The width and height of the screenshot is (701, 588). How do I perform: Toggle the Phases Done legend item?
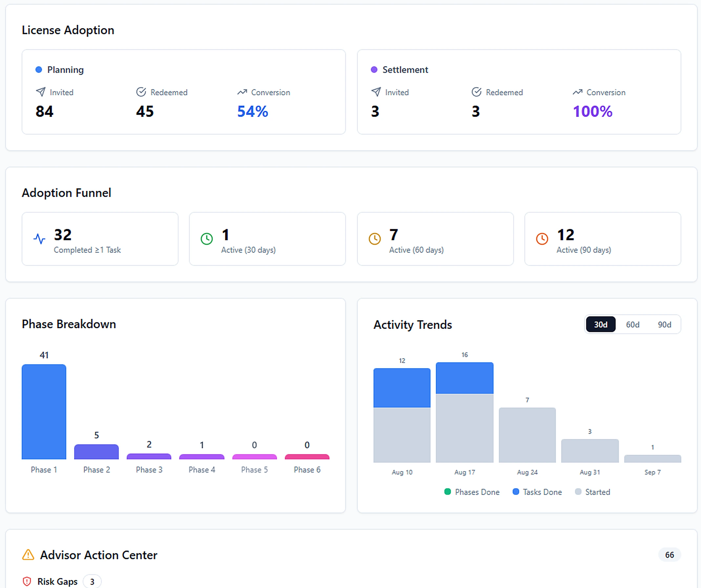pyautogui.click(x=472, y=492)
